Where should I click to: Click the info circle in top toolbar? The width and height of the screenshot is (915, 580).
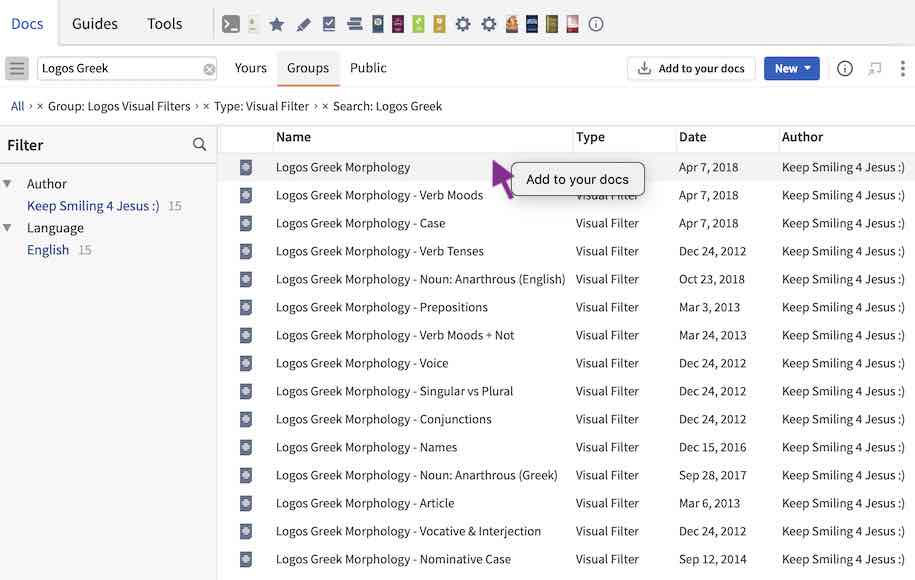point(596,24)
